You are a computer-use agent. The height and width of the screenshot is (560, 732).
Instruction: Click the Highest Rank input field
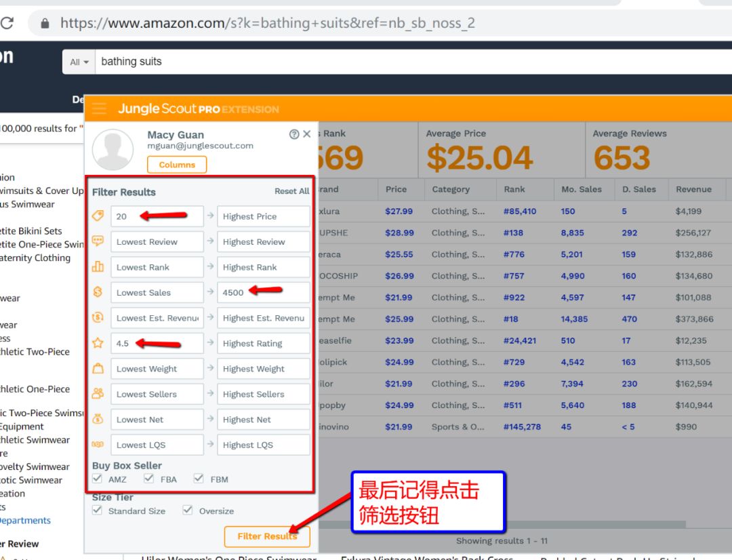tap(263, 267)
